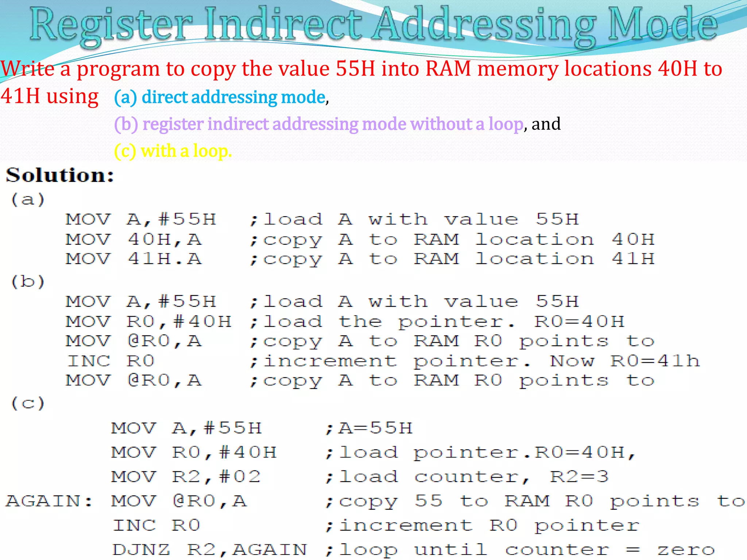
Task: Click comment ';copy 55 to RAM R0 points to'
Action: [x=535, y=501]
